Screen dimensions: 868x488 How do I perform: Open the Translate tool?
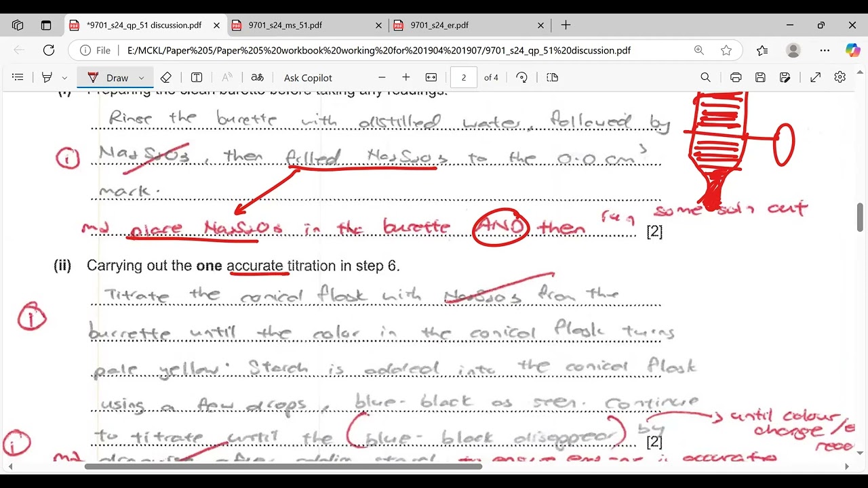click(x=257, y=77)
